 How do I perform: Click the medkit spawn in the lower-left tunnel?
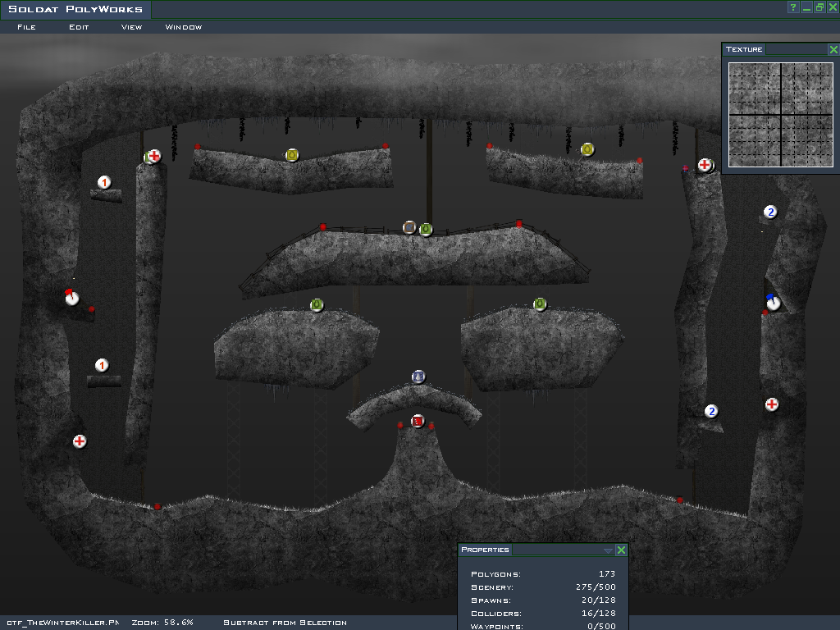[80, 441]
